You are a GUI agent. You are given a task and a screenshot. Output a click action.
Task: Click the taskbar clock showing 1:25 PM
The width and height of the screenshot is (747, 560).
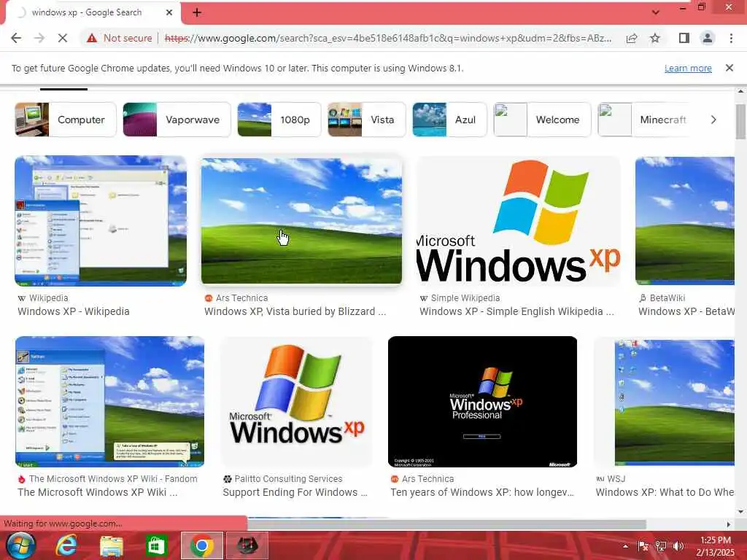point(716,546)
